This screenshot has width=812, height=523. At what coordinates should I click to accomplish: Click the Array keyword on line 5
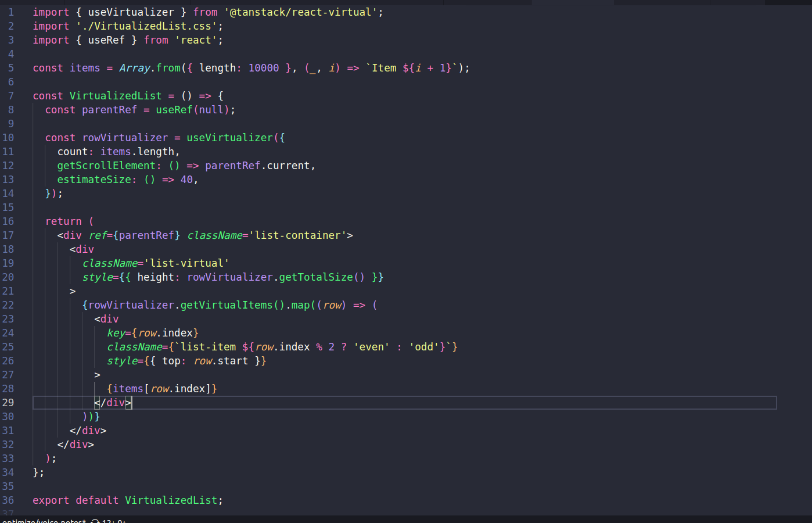coord(135,68)
